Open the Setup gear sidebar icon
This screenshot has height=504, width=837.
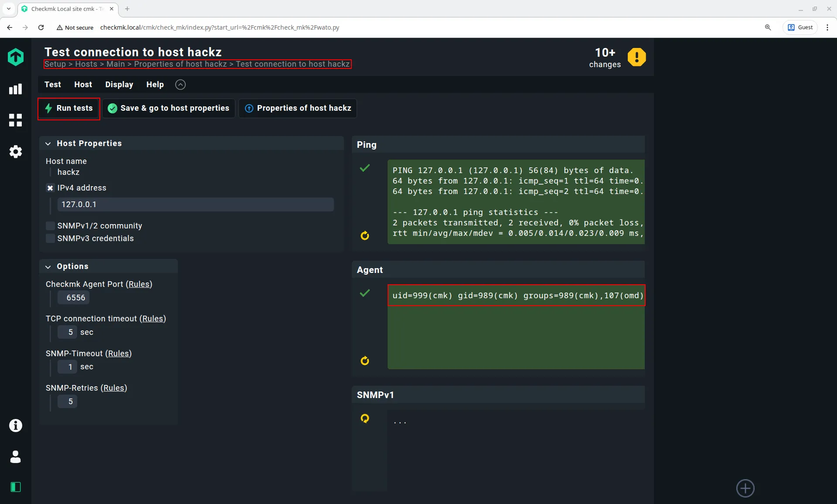[x=16, y=152]
